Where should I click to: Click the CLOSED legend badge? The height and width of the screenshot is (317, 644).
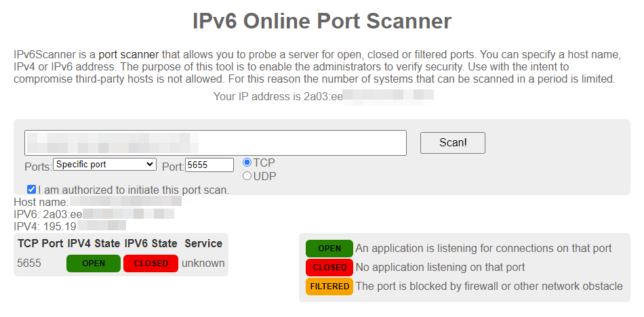[x=329, y=268]
